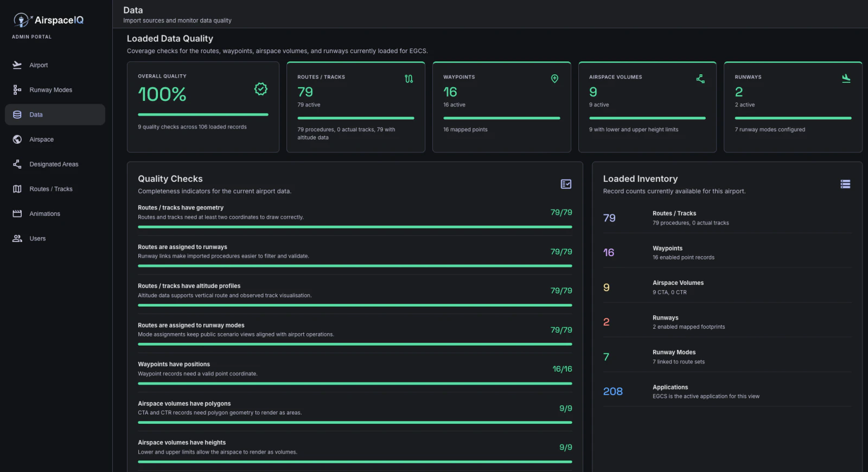Click the Airspace globe icon
This screenshot has height=472, width=868.
(17, 139)
